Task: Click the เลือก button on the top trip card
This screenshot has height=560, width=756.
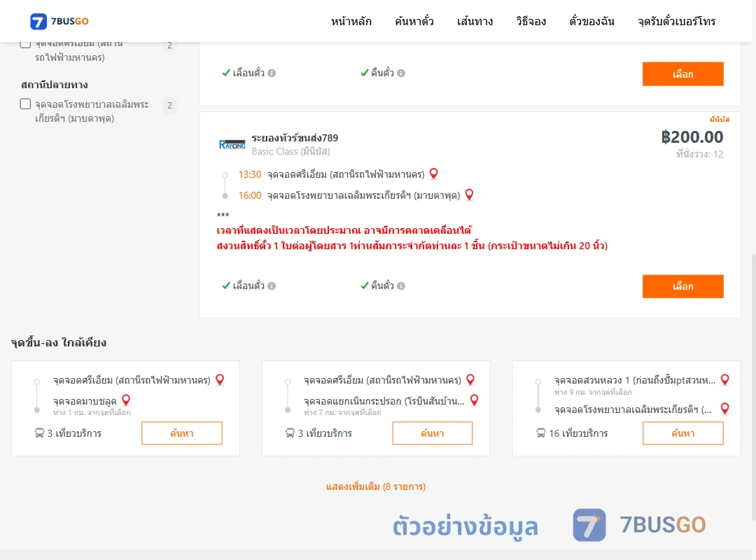Action: [682, 73]
